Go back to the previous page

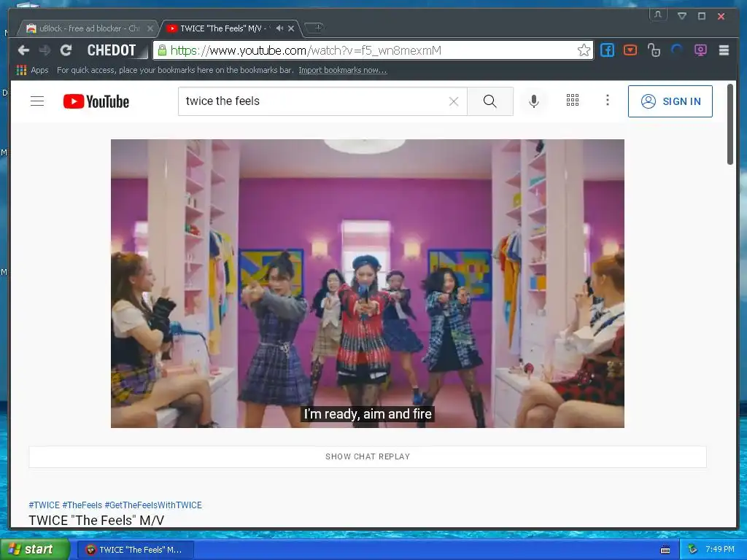coord(23,50)
